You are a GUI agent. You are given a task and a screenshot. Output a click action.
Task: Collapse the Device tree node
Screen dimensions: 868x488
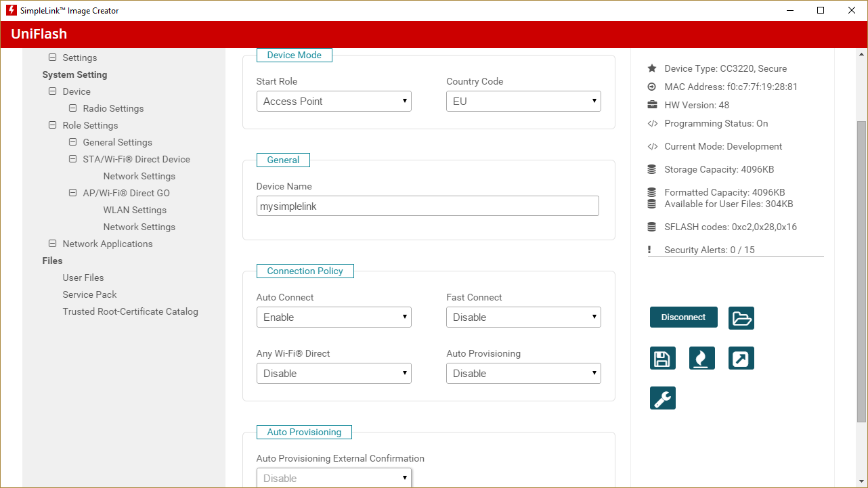tap(52, 91)
